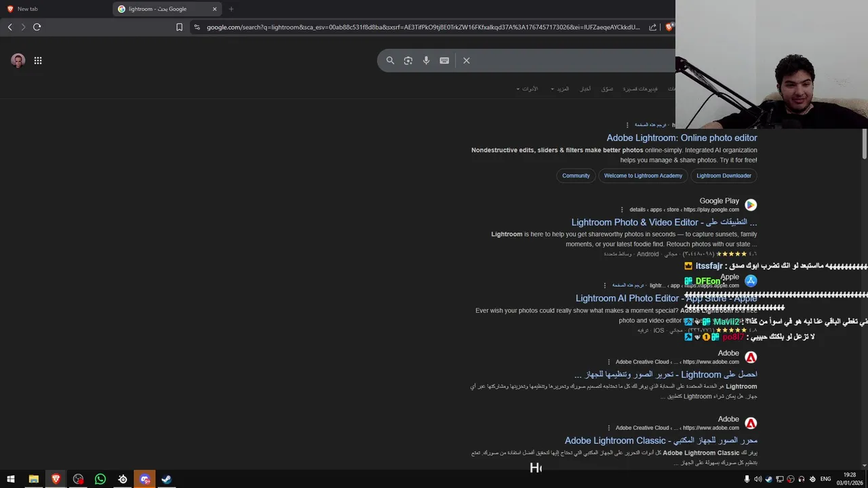This screenshot has height=488, width=868.
Task: Open the more options dots for the Google Play result
Action: [x=622, y=210]
